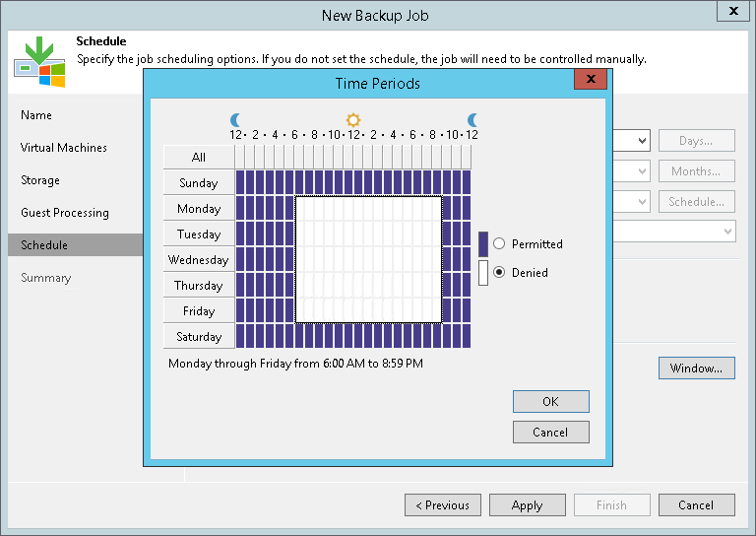Go to the Name wizard step
This screenshot has width=756, height=536.
pyautogui.click(x=36, y=115)
